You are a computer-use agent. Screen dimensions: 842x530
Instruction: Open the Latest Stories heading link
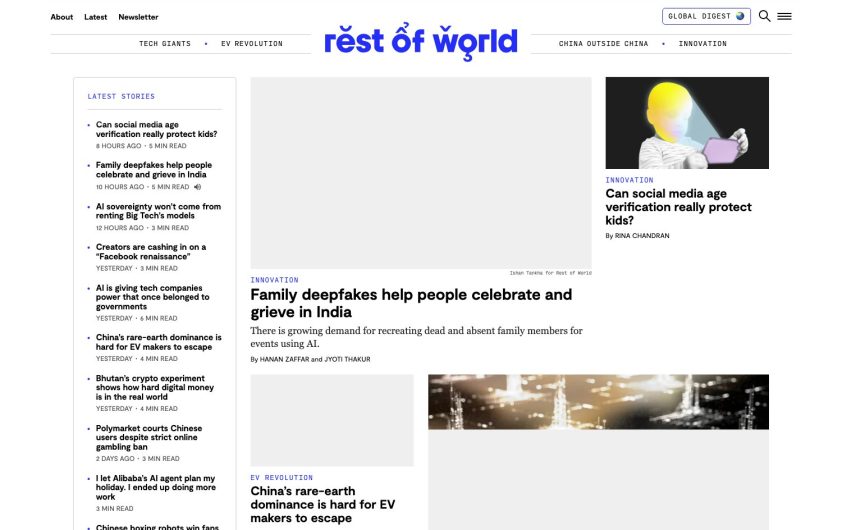121,96
